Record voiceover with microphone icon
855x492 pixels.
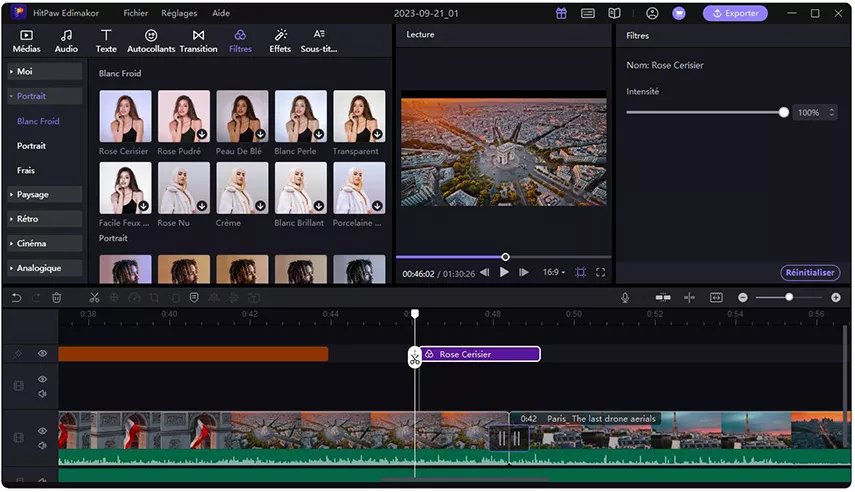[625, 298]
